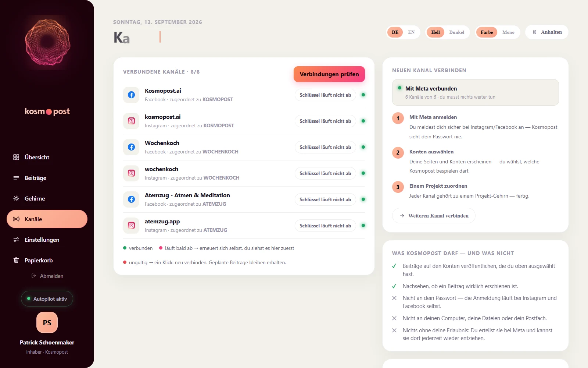
Task: Open Einstellungen in the sidebar
Action: pyautogui.click(x=47, y=240)
